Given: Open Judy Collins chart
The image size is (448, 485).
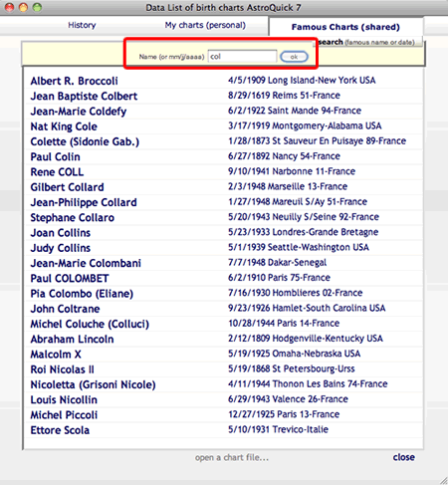Looking at the screenshot, I should (x=61, y=248).
